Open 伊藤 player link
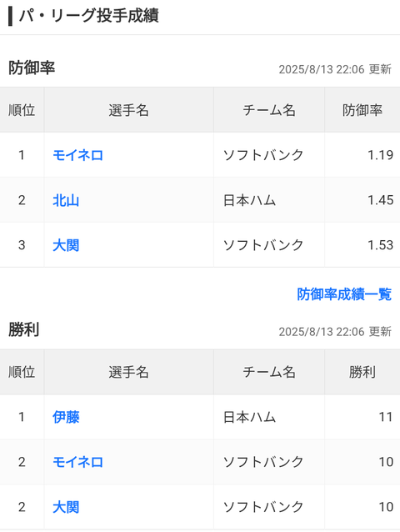This screenshot has width=400, height=532. click(66, 417)
